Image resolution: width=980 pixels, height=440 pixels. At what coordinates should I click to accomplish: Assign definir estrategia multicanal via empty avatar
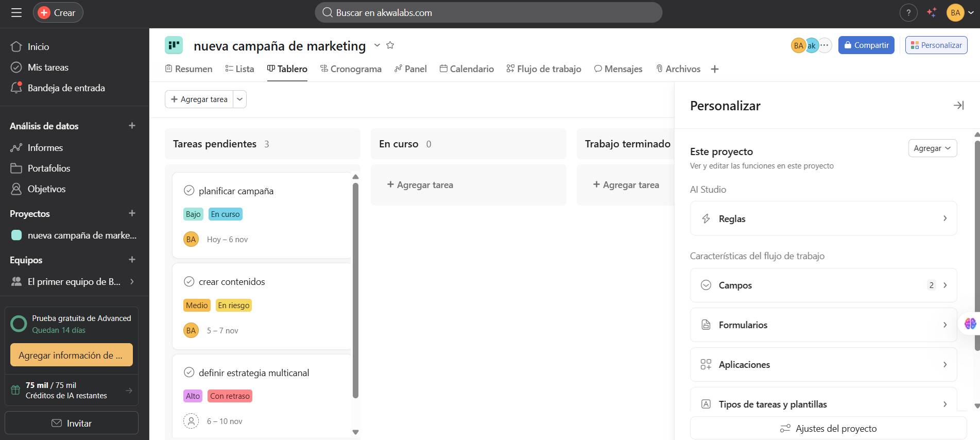point(191,421)
